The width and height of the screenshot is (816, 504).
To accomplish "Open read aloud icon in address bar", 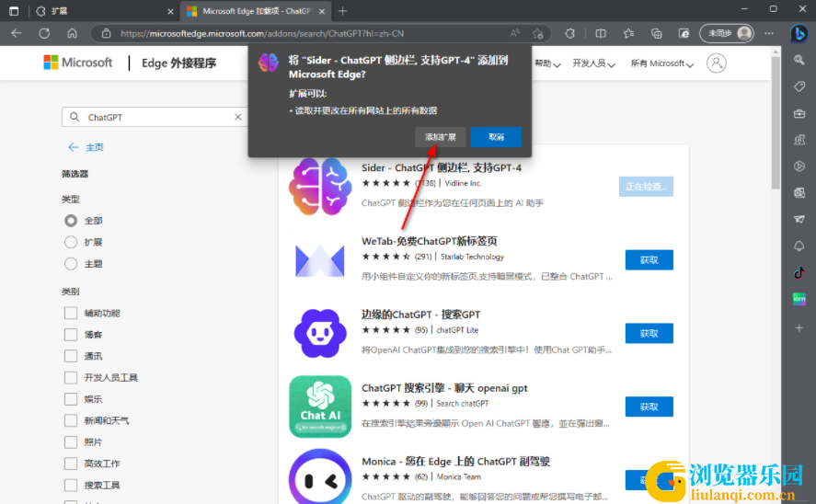I will coord(514,33).
